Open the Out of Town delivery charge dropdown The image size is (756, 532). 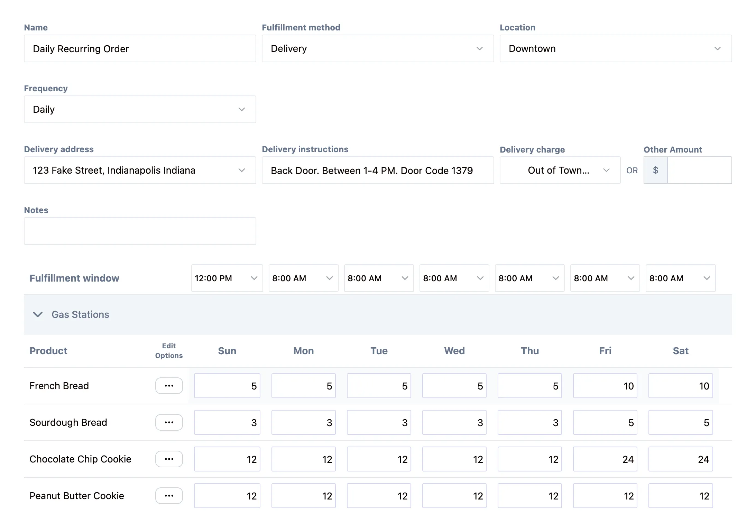coord(560,170)
